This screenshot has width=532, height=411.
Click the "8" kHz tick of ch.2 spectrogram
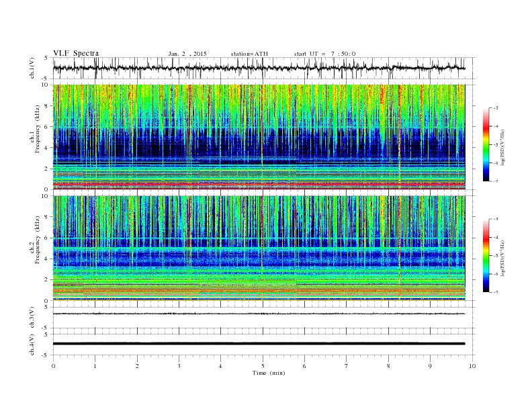pyautogui.click(x=47, y=217)
